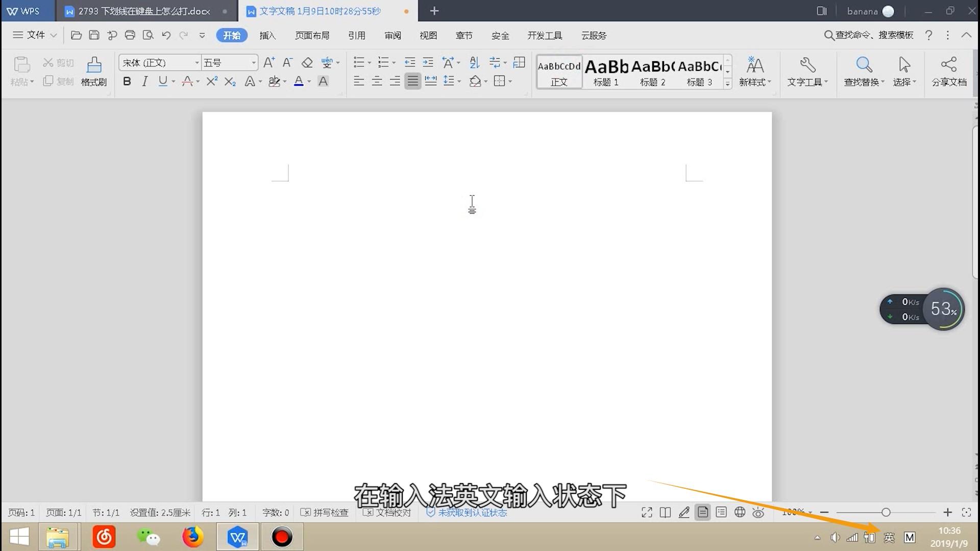Click the decrease font size icon
This screenshot has width=980, height=551.
tap(288, 63)
